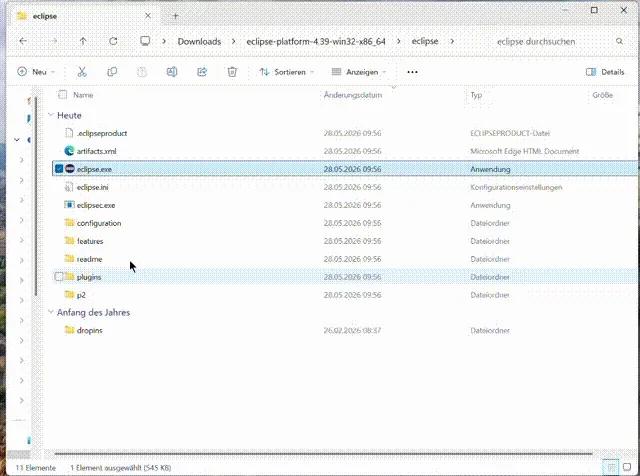Click the Delete trash can icon

tap(232, 72)
